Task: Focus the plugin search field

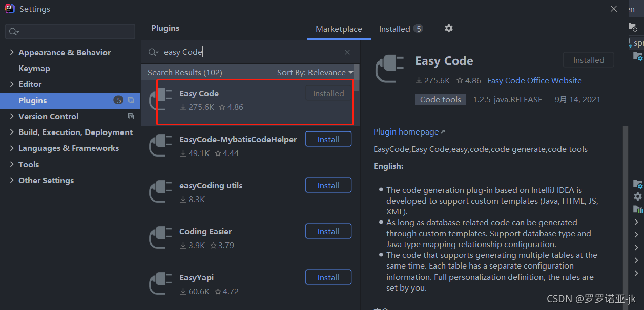Action: click(251, 52)
